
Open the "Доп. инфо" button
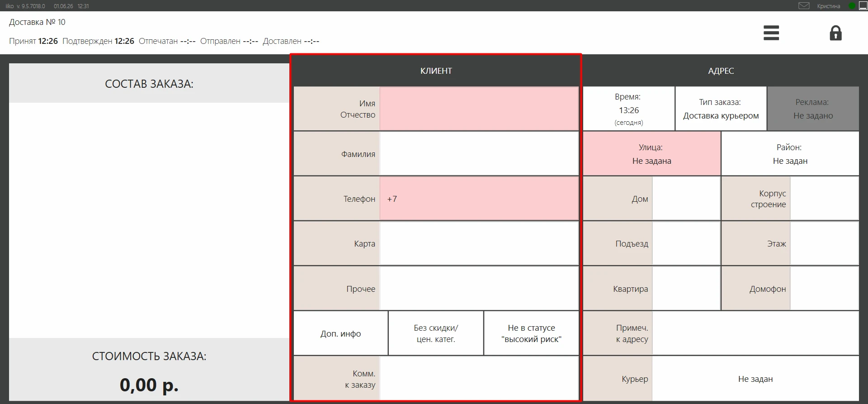pos(340,333)
